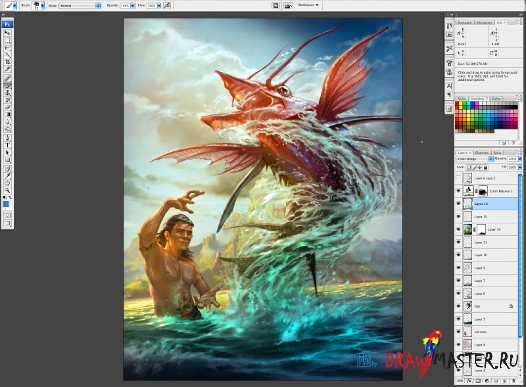This screenshot has height=387, width=526.
Task: Open the Workspace menu button
Action: click(x=309, y=5)
